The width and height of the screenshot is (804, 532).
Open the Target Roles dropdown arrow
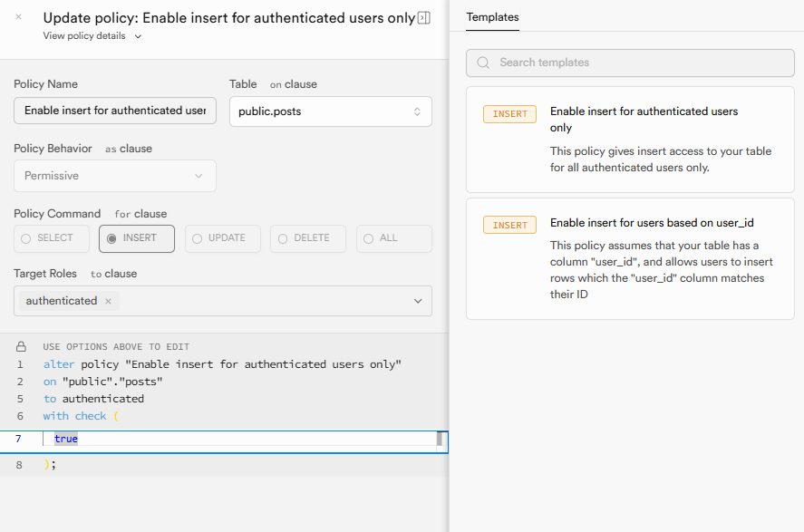[418, 301]
